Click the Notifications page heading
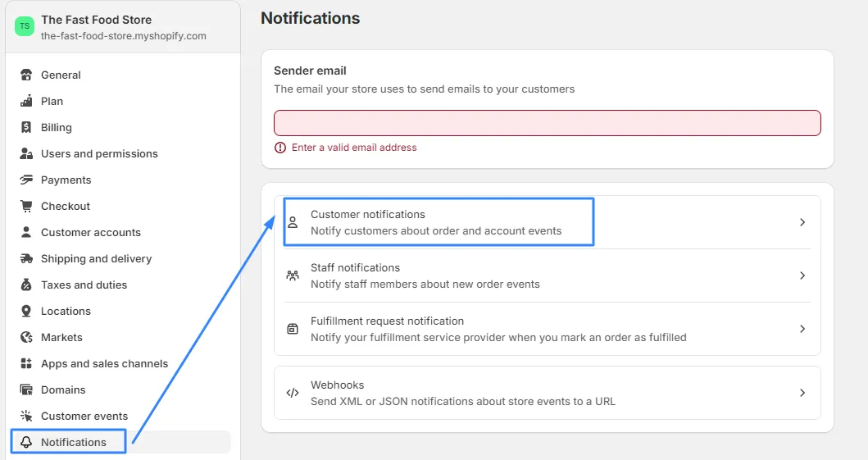The height and width of the screenshot is (460, 868). 310,18
